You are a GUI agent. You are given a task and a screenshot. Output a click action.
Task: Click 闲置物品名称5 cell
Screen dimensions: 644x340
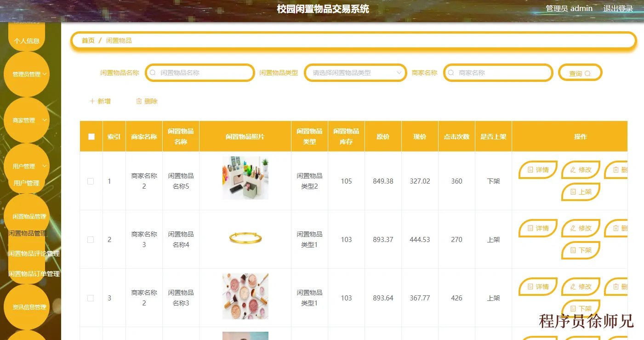coord(181,181)
